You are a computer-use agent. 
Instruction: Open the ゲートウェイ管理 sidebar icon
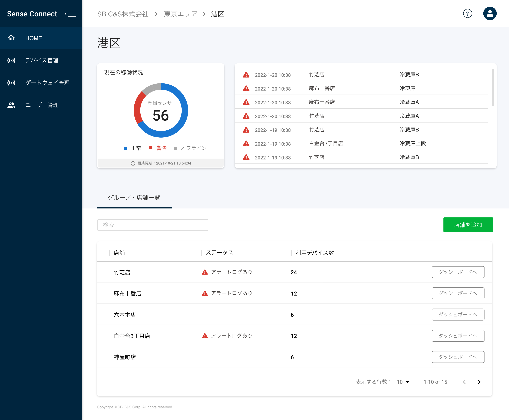coord(11,83)
